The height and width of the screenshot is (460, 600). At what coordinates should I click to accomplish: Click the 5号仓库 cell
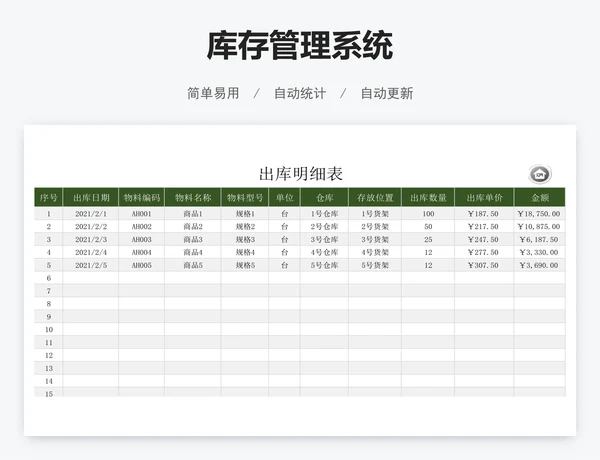point(324,265)
